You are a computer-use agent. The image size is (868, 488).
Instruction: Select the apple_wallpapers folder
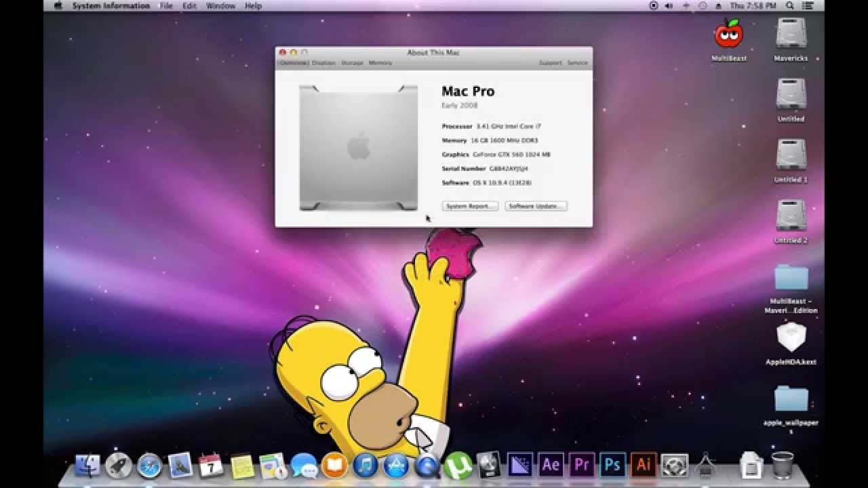tap(791, 399)
